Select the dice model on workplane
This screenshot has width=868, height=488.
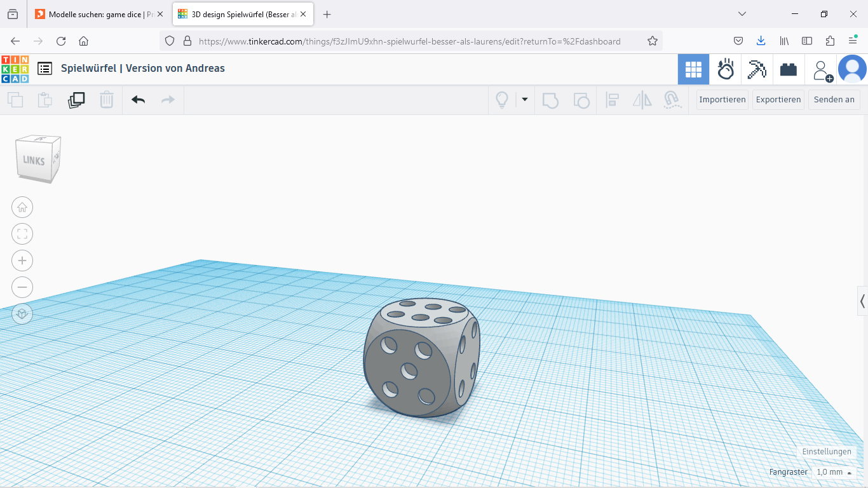[421, 358]
